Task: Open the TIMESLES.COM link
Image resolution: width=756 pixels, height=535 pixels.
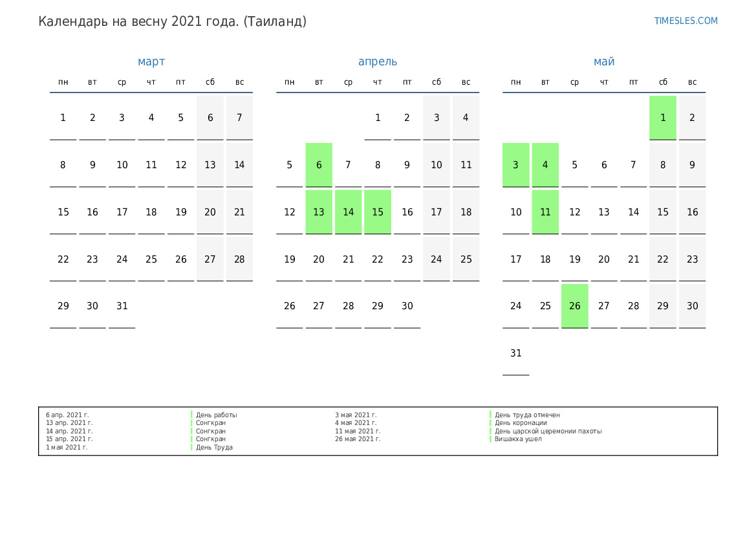Action: coord(686,21)
